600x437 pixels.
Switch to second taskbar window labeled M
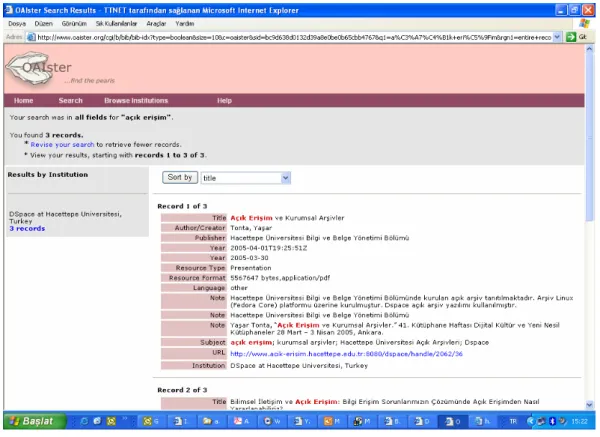(x=361, y=421)
